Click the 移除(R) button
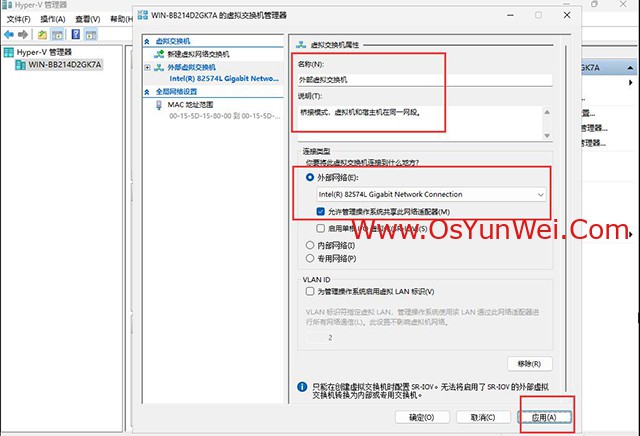Image resolution: width=640 pixels, height=436 pixels. [x=529, y=364]
